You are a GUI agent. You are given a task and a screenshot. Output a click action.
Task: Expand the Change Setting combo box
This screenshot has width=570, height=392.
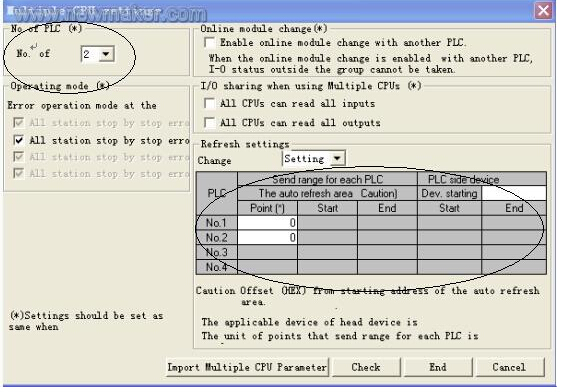pos(337,159)
